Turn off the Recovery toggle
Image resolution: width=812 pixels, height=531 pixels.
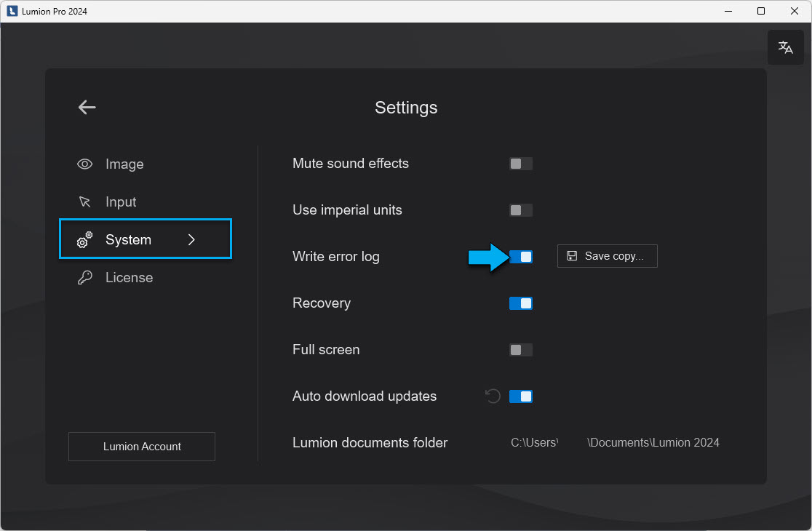click(x=521, y=303)
